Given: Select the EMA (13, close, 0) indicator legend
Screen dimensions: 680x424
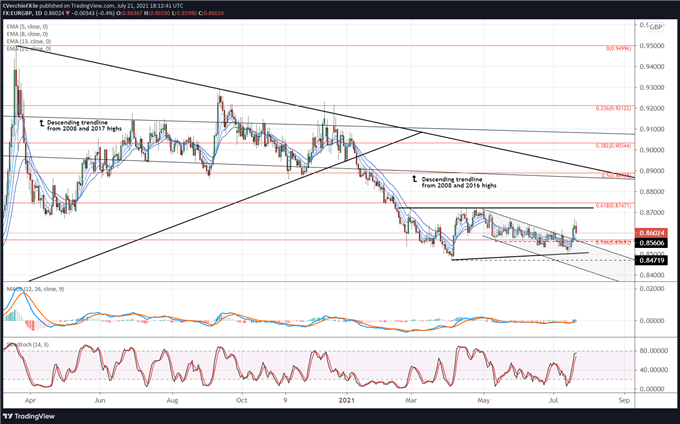Looking at the screenshot, I should click(x=29, y=41).
